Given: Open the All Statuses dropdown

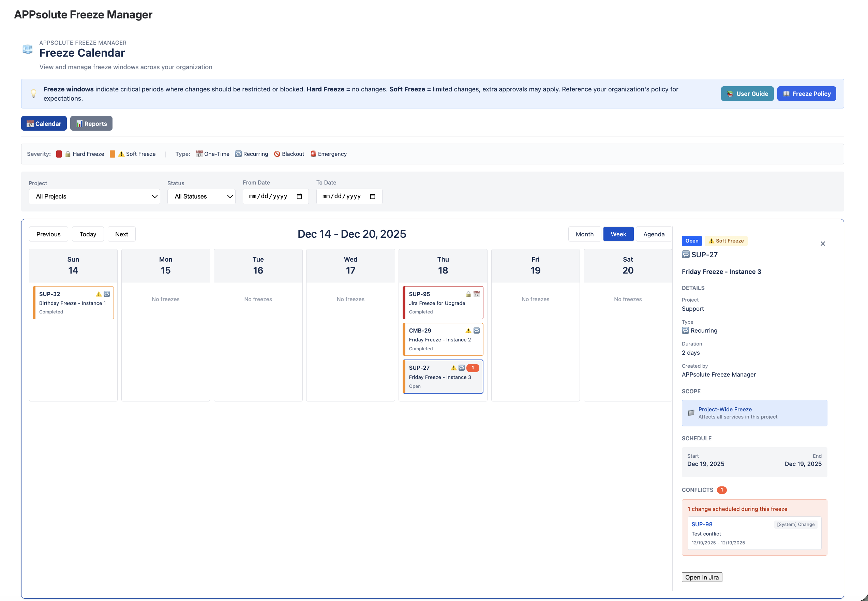Looking at the screenshot, I should [201, 196].
